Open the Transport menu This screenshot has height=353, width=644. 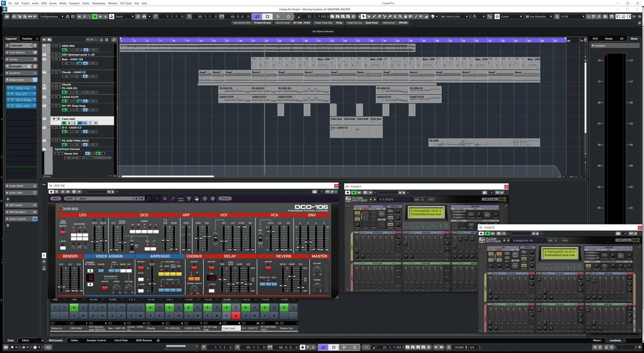click(74, 3)
